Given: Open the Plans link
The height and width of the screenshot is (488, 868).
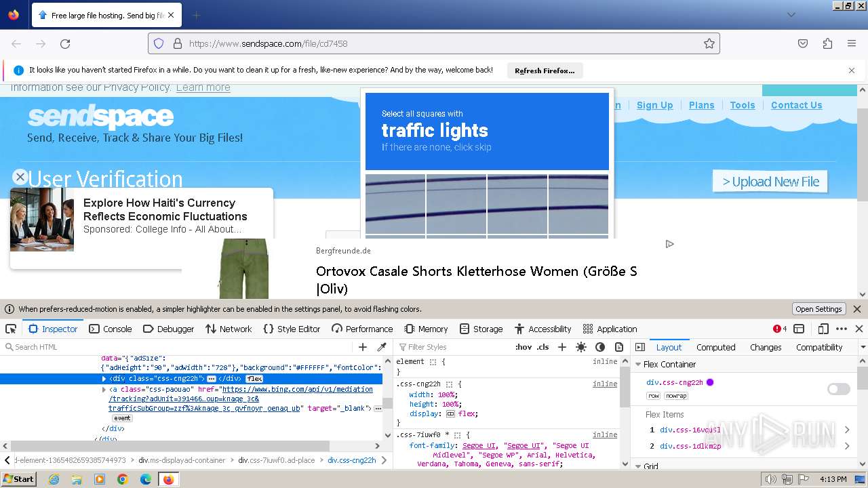Looking at the screenshot, I should tap(701, 105).
